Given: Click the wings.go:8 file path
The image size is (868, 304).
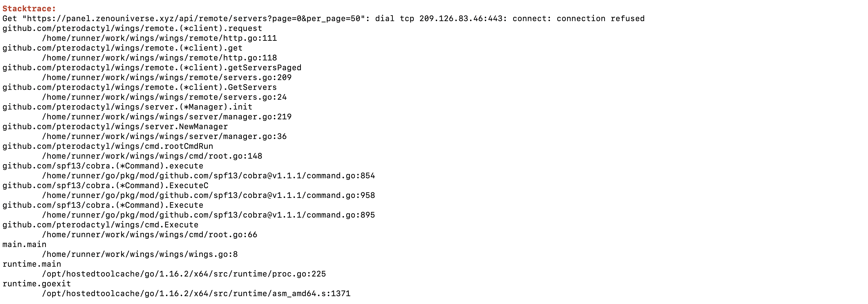Looking at the screenshot, I should click(x=140, y=254).
